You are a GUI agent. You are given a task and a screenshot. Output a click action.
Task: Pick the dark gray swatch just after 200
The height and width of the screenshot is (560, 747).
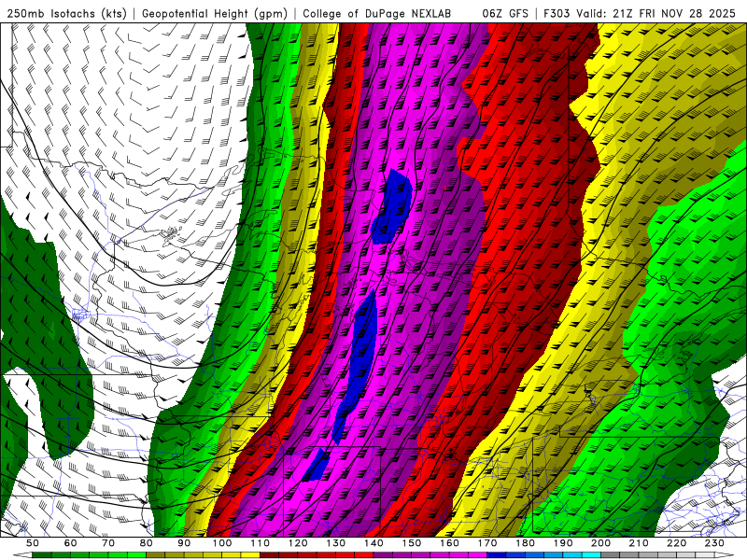[x=611, y=554]
